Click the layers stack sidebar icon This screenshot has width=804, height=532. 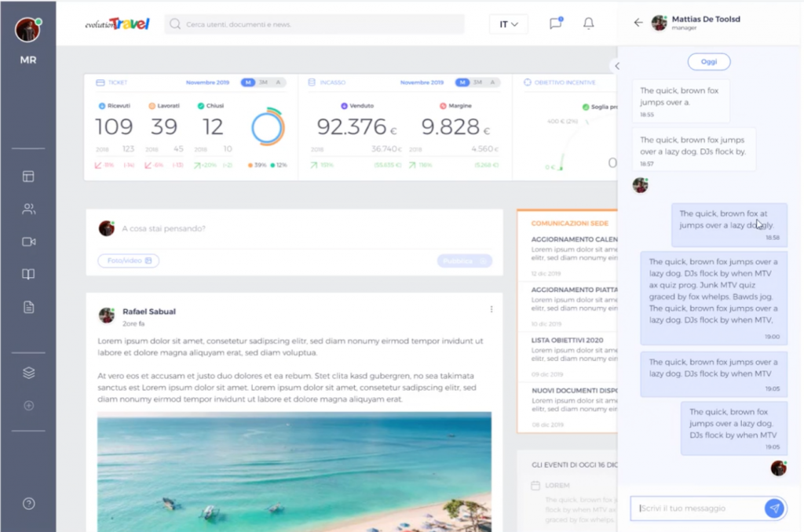click(28, 373)
